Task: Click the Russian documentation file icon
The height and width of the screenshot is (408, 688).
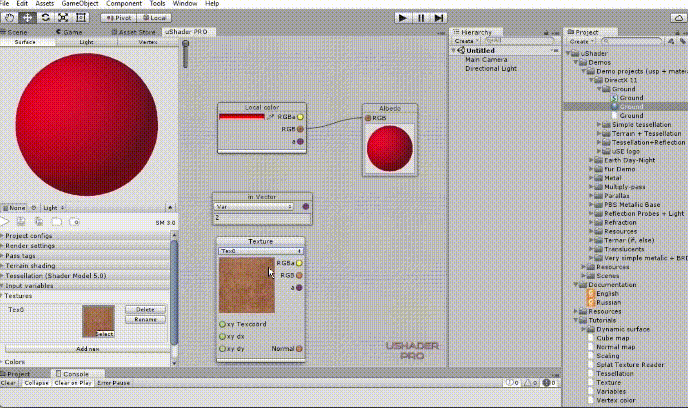Action: (x=591, y=302)
